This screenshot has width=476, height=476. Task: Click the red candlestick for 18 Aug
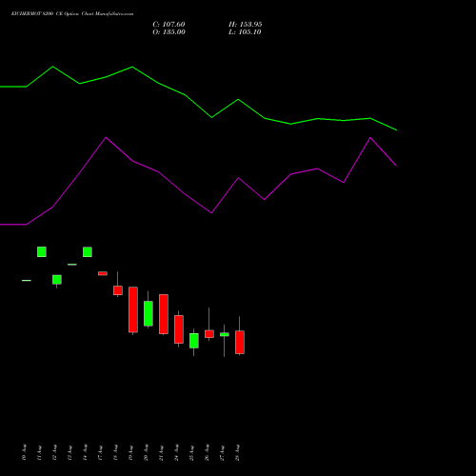point(118,290)
